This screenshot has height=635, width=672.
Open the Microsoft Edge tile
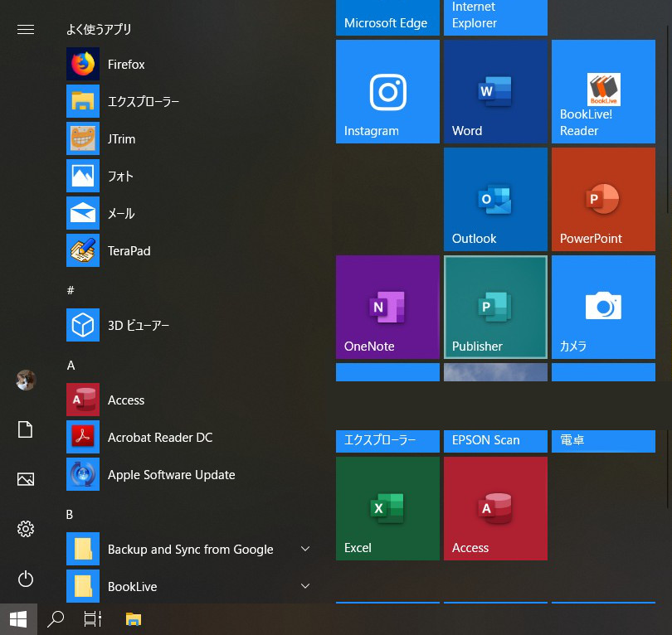[x=387, y=17]
